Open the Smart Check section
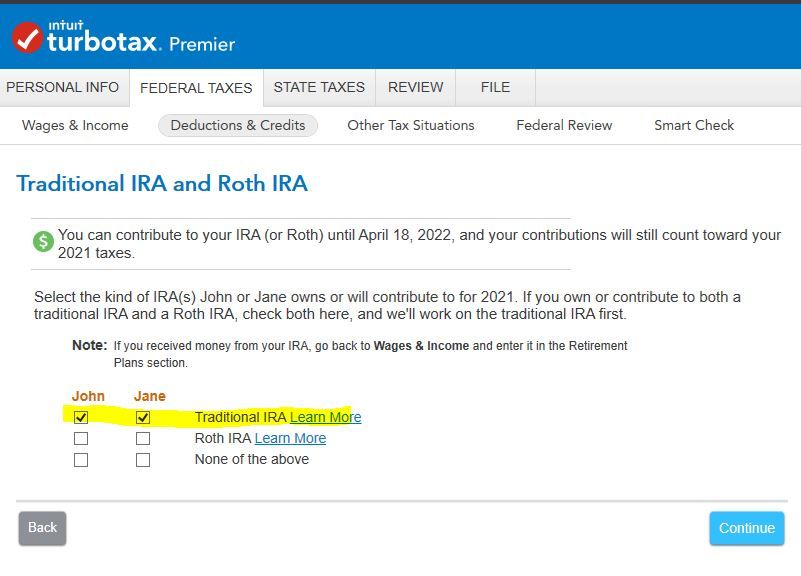The height and width of the screenshot is (576, 801). tap(694, 126)
